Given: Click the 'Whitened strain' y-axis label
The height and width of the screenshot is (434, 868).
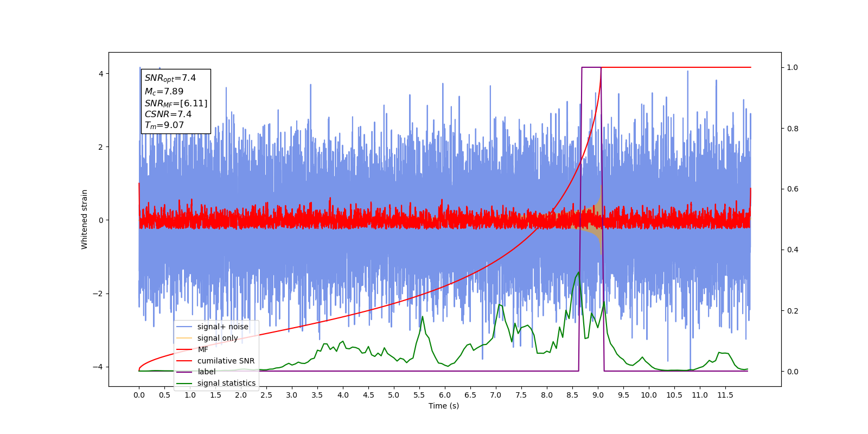Looking at the screenshot, I should (84, 219).
